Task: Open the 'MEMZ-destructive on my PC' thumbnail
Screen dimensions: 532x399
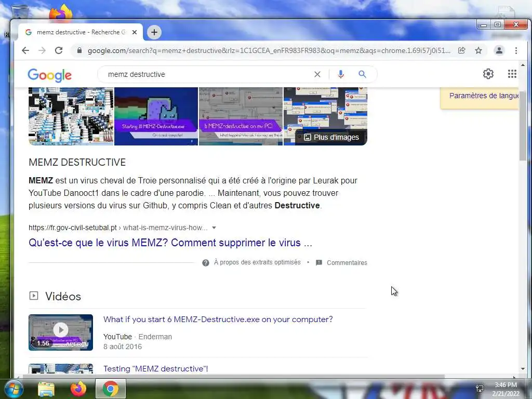Action: click(241, 116)
